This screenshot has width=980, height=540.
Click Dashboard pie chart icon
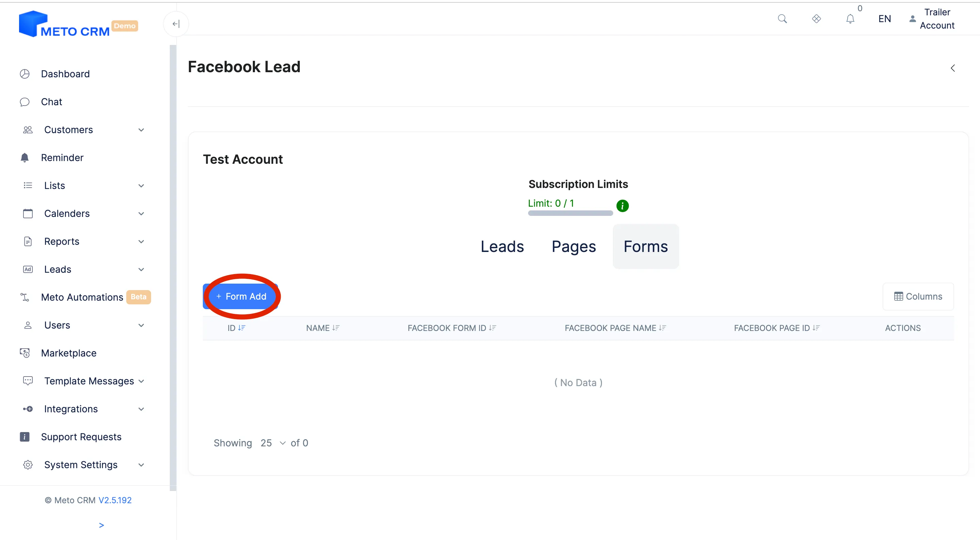[25, 74]
